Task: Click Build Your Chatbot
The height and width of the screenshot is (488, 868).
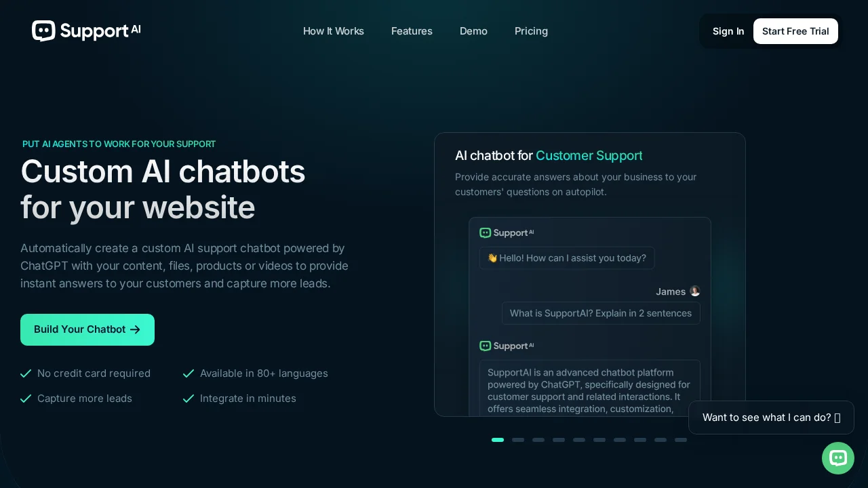Action: point(87,329)
